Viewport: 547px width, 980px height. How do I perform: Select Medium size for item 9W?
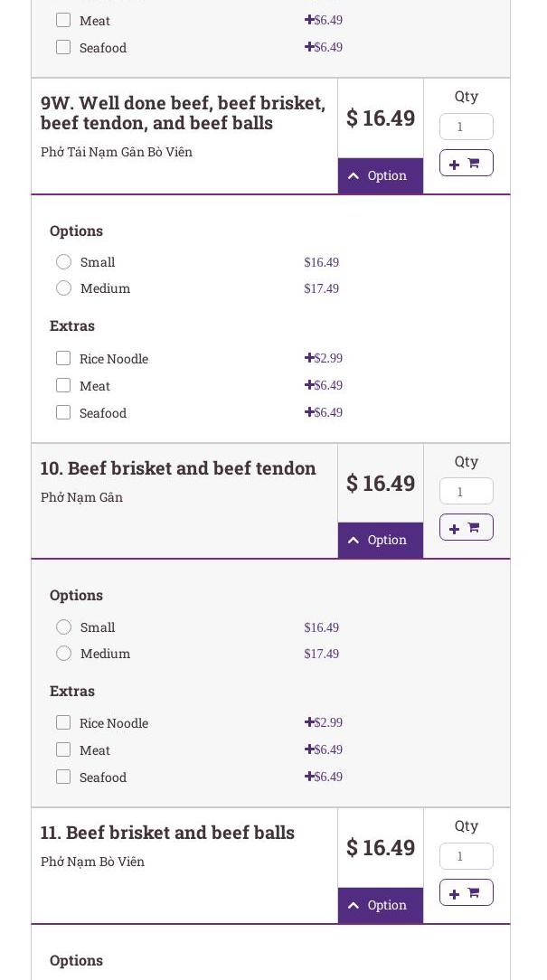pos(63,288)
